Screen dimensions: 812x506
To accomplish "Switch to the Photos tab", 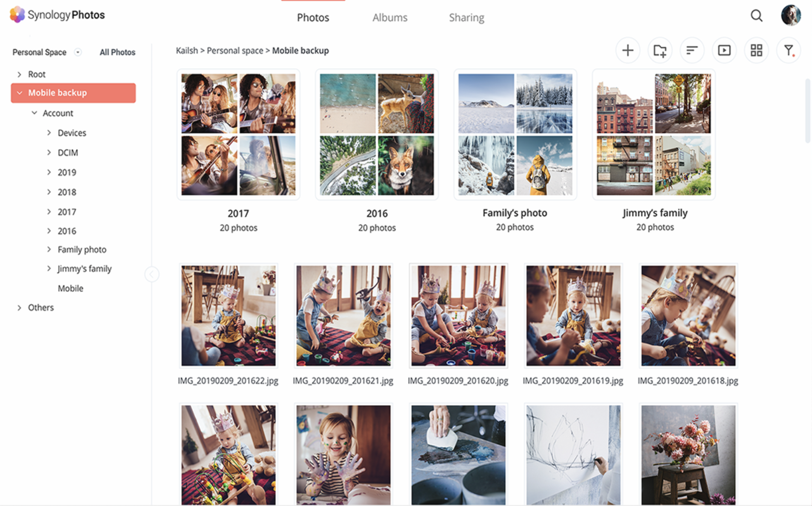I will [x=313, y=17].
